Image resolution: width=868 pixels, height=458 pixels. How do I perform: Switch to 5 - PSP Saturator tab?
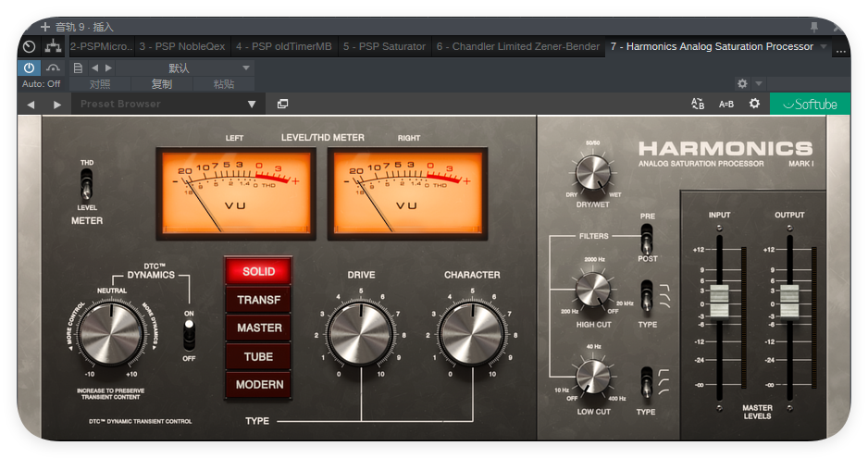pos(384,46)
